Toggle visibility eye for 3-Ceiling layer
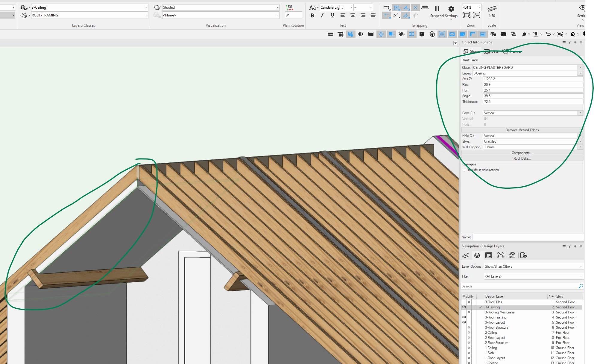 click(x=464, y=307)
